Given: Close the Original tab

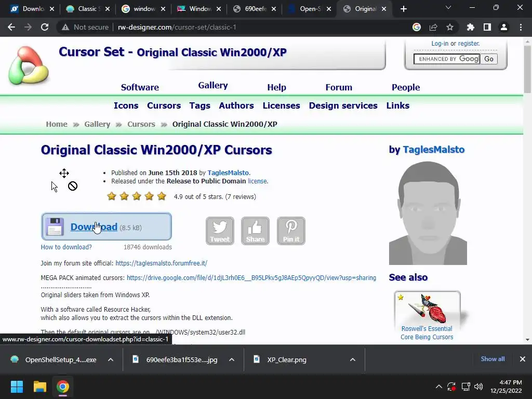Looking at the screenshot, I should coord(384,9).
